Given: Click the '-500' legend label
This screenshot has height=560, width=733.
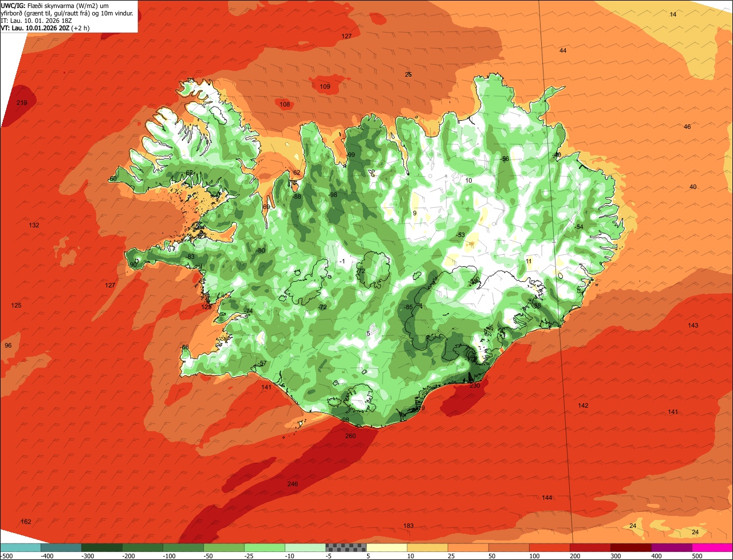Looking at the screenshot, I should pos(7,556).
